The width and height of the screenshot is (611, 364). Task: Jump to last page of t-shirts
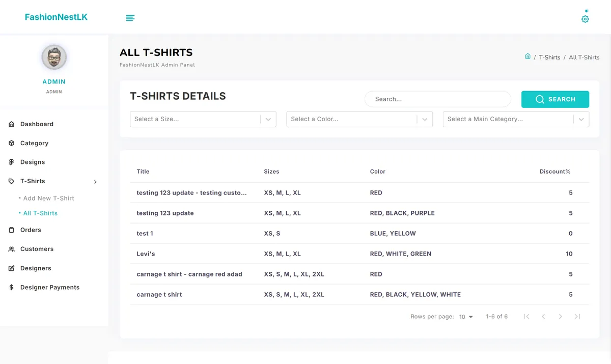click(x=577, y=316)
